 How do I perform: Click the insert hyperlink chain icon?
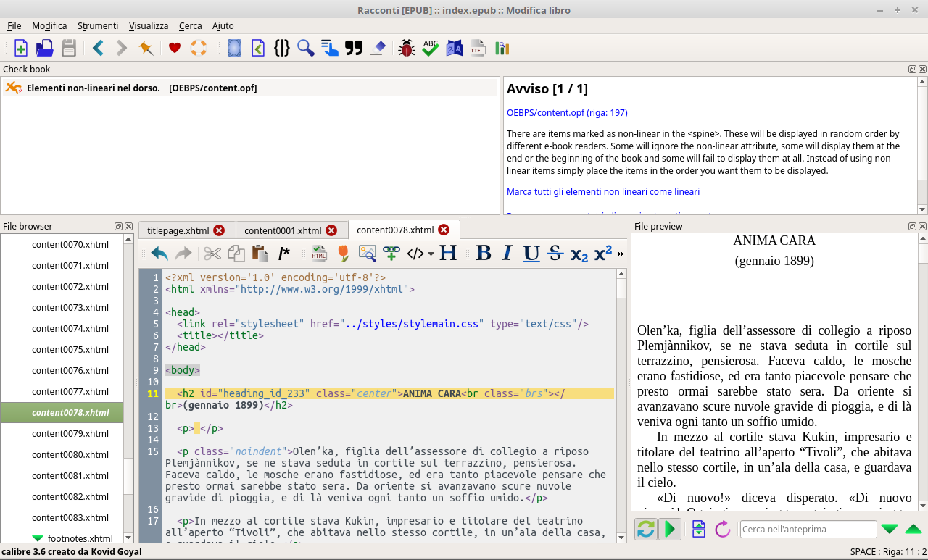tap(391, 253)
